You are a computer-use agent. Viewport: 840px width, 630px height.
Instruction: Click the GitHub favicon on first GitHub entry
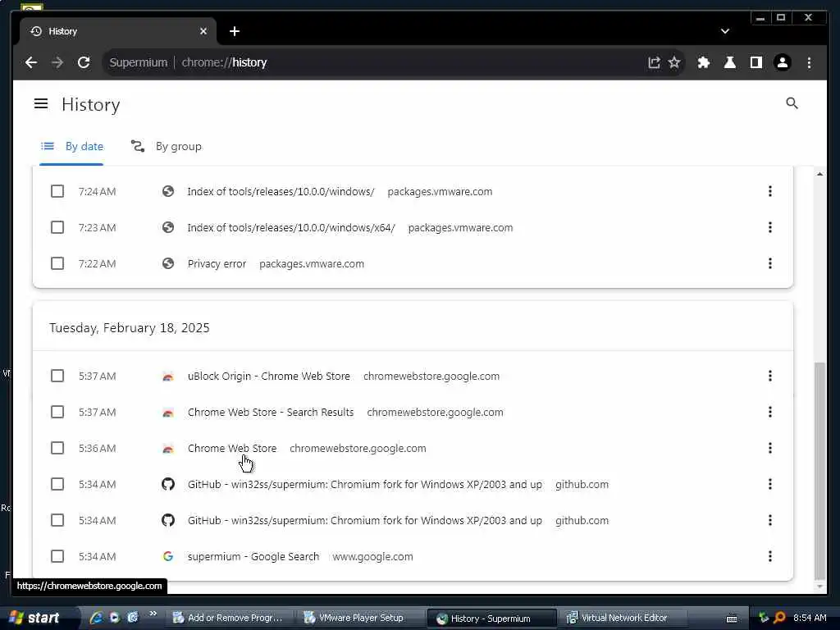click(x=168, y=484)
